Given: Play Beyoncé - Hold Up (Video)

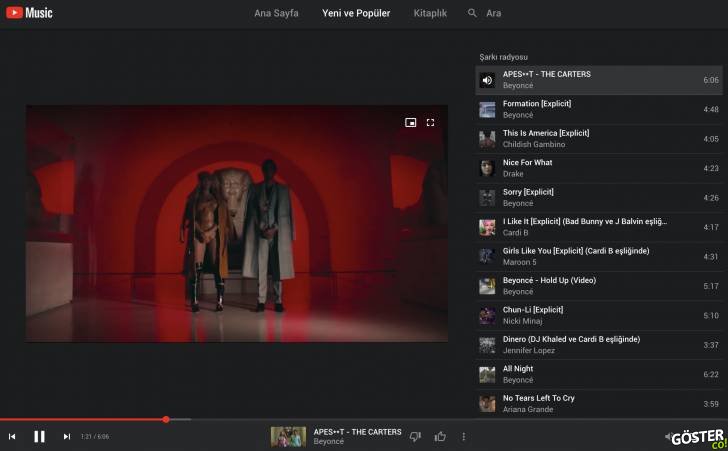Looking at the screenshot, I should click(x=598, y=286).
